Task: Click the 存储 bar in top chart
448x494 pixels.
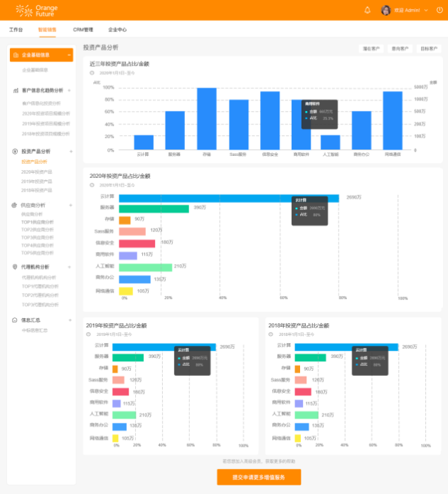Action: pos(206,118)
